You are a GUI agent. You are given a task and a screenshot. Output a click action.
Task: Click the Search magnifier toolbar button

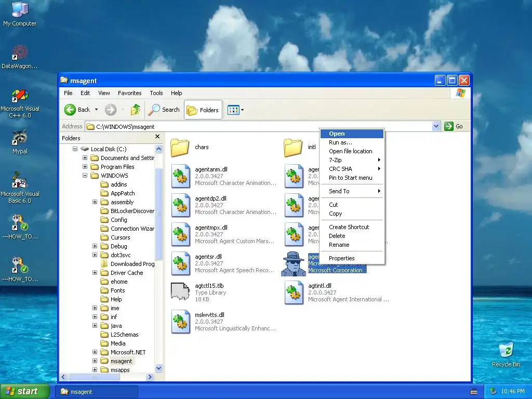165,110
